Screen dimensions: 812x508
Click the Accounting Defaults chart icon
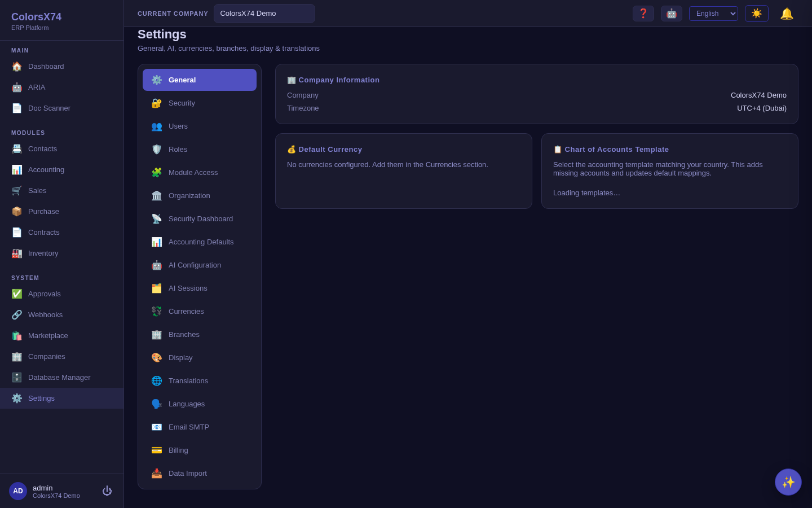click(x=157, y=242)
